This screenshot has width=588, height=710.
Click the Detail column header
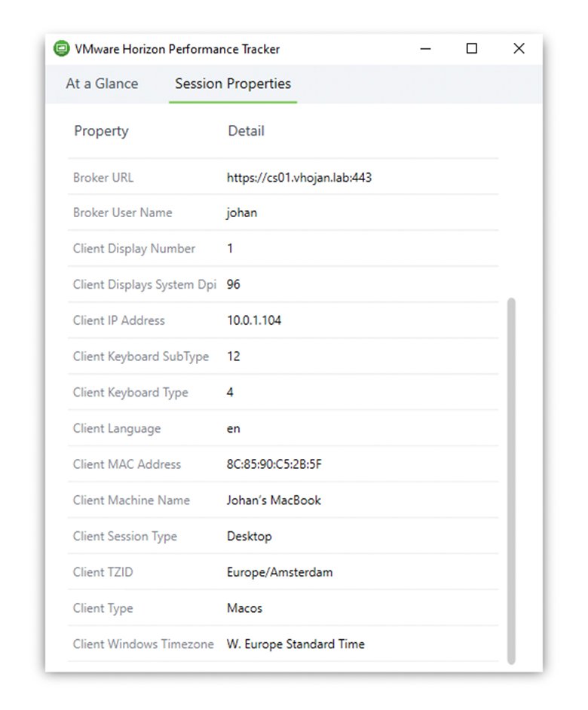246,131
